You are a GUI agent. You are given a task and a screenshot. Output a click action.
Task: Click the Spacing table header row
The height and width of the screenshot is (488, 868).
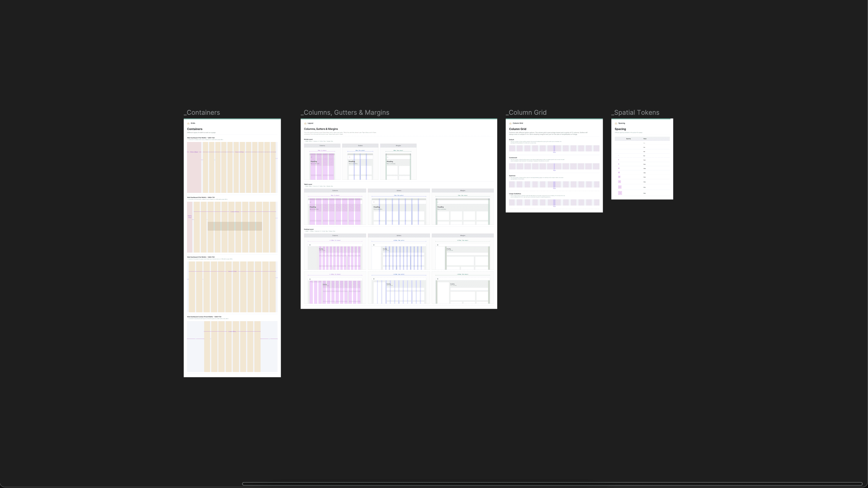tap(642, 139)
